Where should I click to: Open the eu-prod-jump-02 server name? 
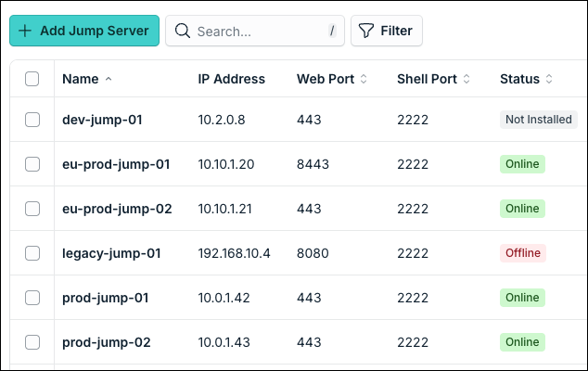(117, 209)
